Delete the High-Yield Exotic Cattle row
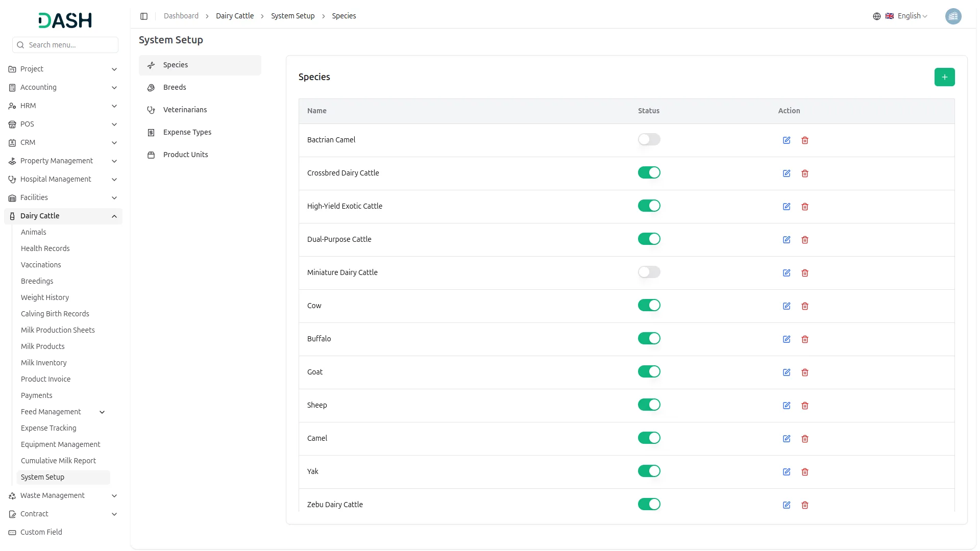Screen dimensions: 980x551 tap(805, 207)
